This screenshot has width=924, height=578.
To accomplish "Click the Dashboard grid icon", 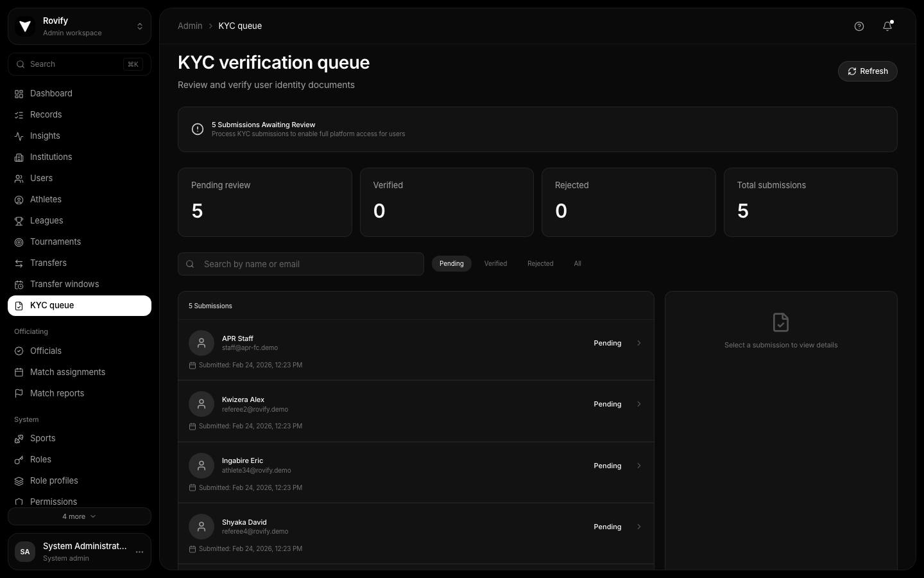I will 19,94.
